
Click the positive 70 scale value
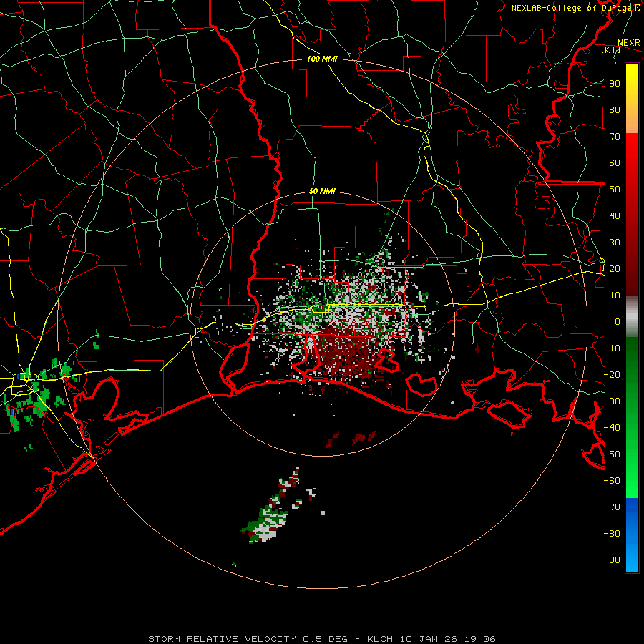[615, 137]
